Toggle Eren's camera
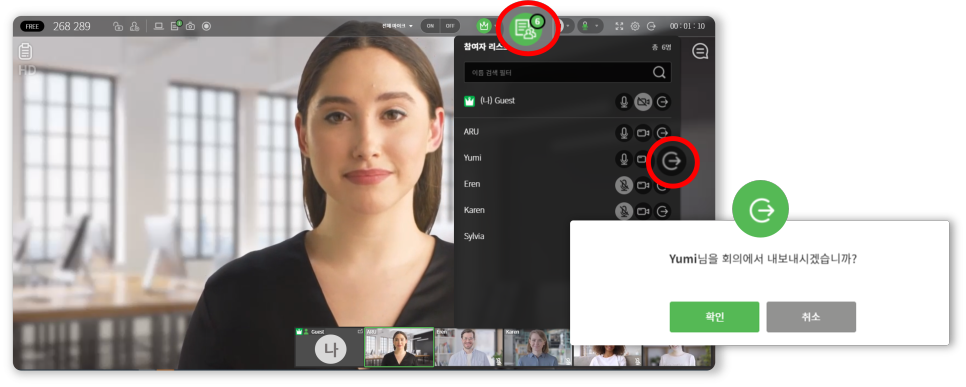This screenshot has width=966, height=387. [643, 185]
